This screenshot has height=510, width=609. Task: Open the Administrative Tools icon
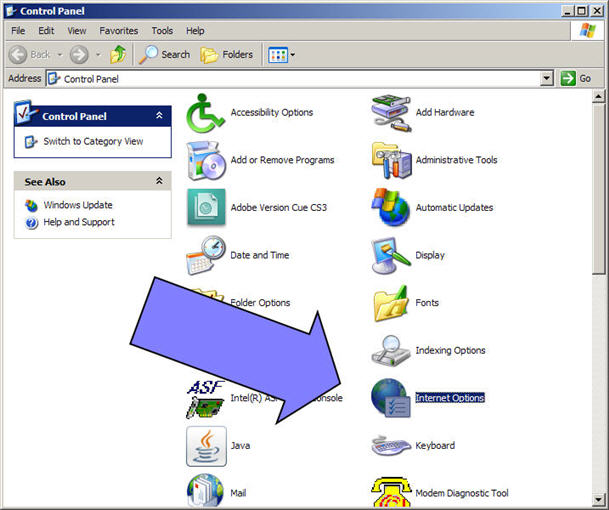pyautogui.click(x=392, y=160)
